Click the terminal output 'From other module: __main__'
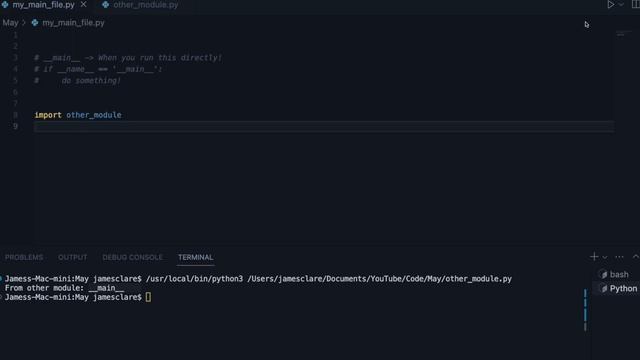 [x=64, y=288]
